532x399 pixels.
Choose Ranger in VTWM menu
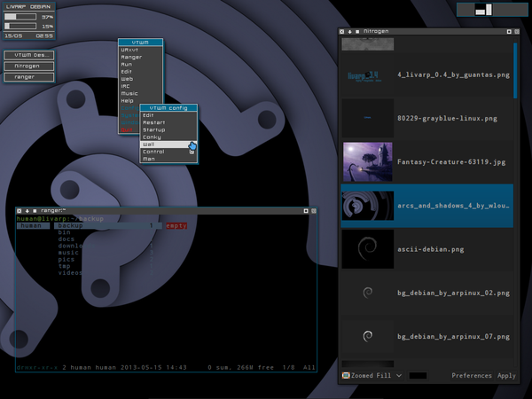[x=140, y=58]
